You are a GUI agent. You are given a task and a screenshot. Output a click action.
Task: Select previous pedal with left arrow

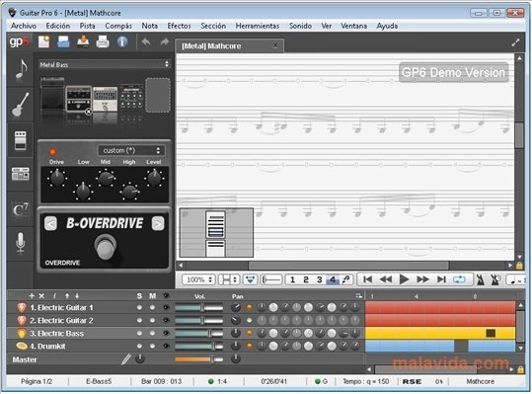coord(50,223)
